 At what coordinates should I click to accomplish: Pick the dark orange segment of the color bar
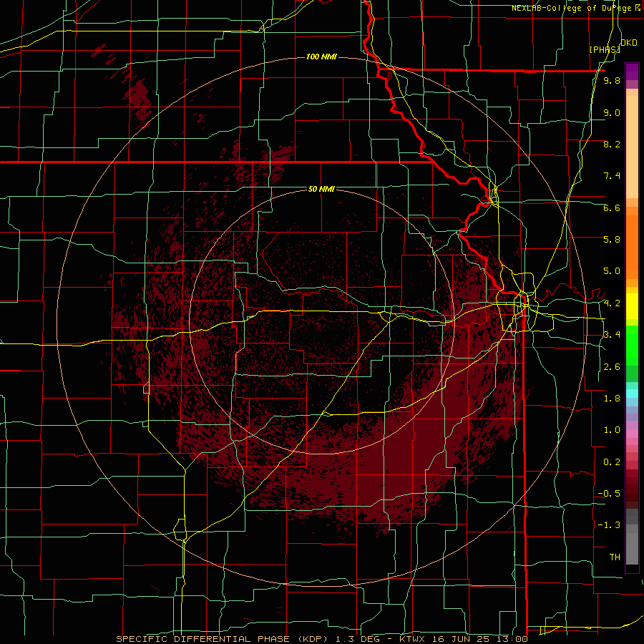[x=632, y=246]
